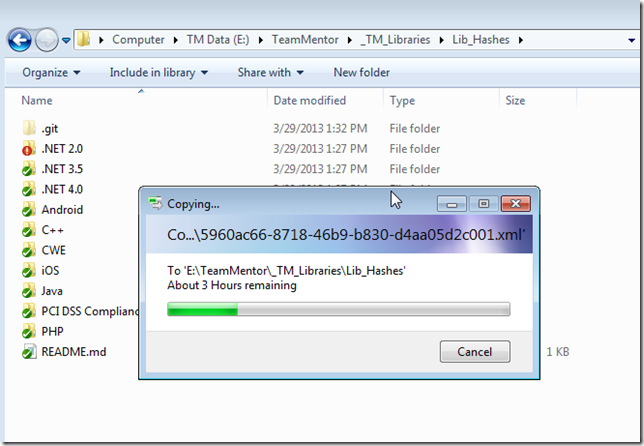
Task: Click the Back navigation arrow button
Action: pos(19,40)
